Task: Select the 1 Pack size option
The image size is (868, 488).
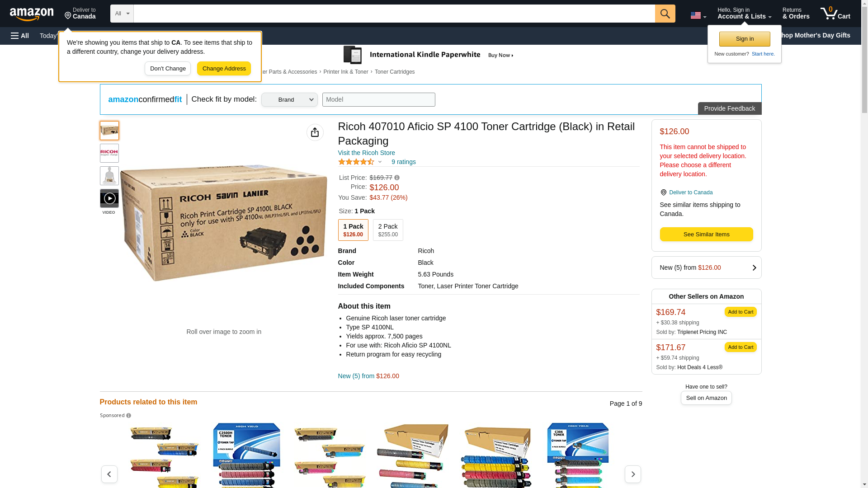Action: click(353, 230)
